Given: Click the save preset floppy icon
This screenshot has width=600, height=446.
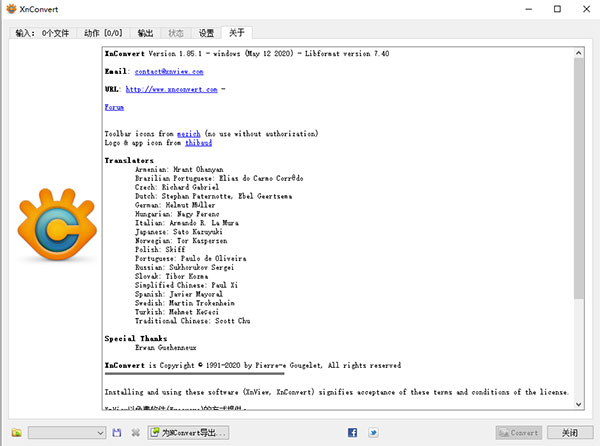Looking at the screenshot, I should (117, 433).
